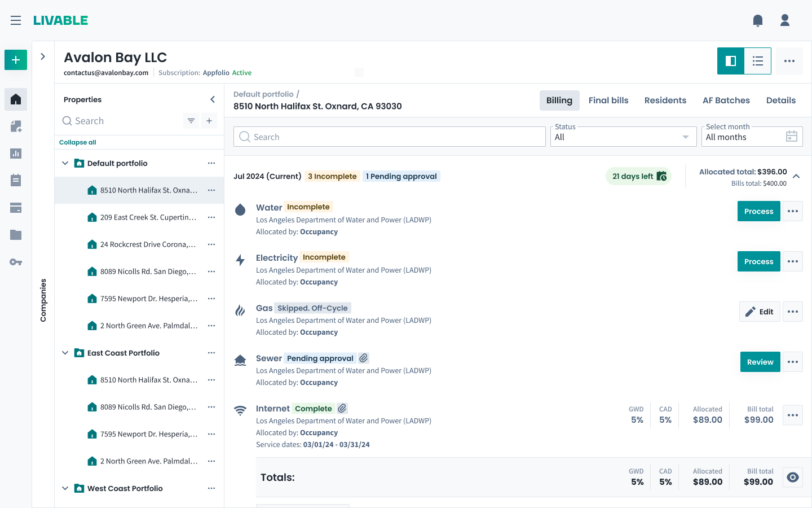812x508 pixels.
Task: Open West Coast Portfolio options menu
Action: coord(211,488)
